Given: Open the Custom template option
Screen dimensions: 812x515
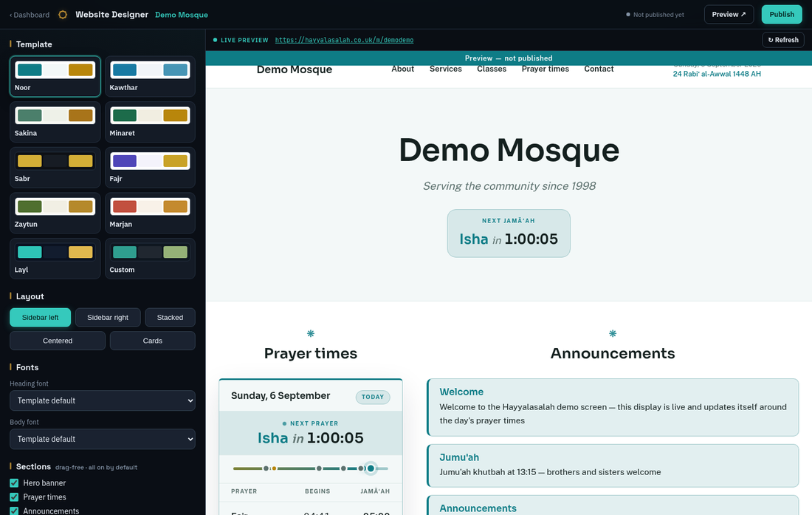Looking at the screenshot, I should tap(150, 259).
